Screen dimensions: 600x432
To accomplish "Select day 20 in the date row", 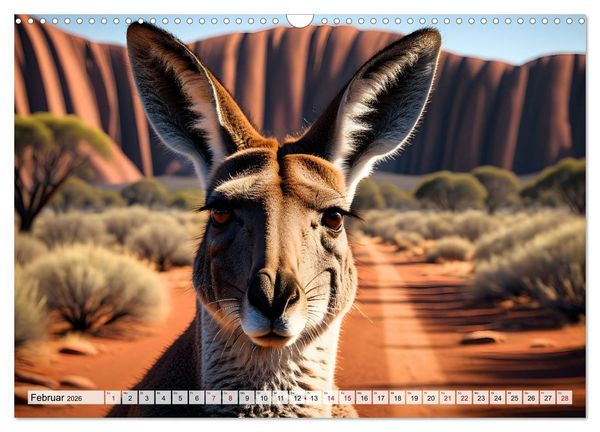I will [x=431, y=398].
